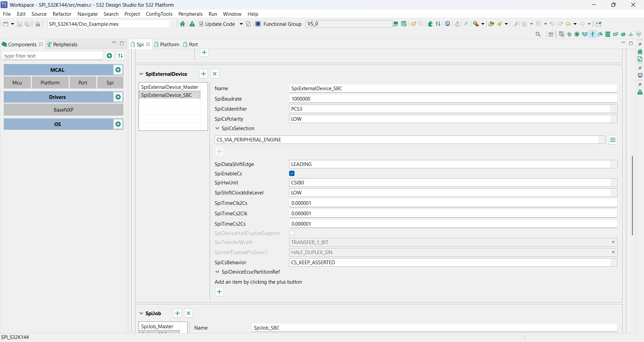Add a new SpiExternalDevice with plus
The width and height of the screenshot is (644, 342).
tap(204, 74)
